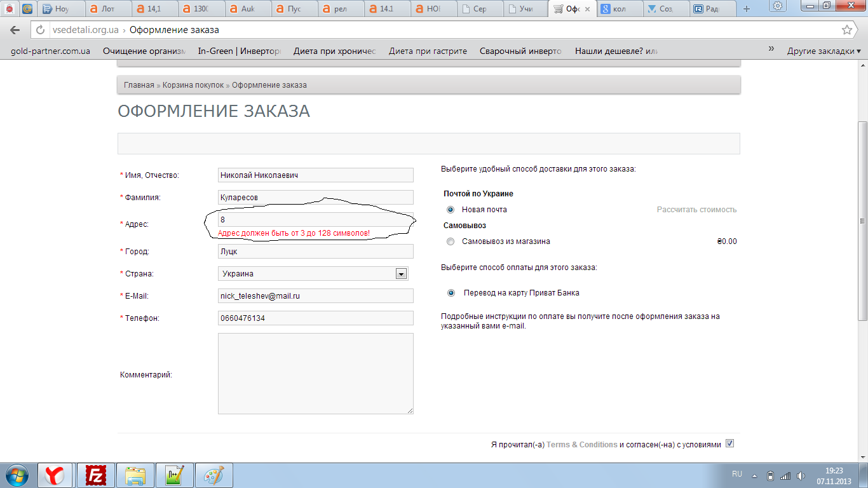This screenshot has height=488, width=868.
Task: Open FileZilla from the taskbar
Action: [x=96, y=475]
